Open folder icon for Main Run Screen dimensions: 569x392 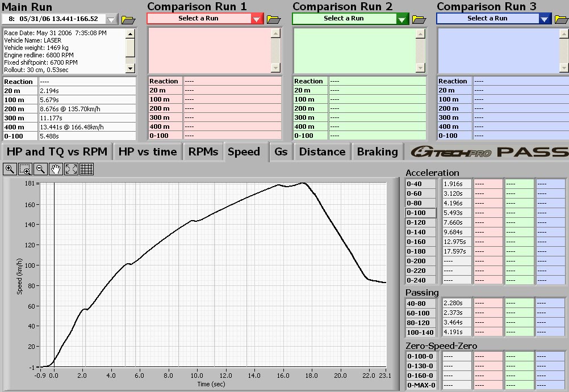coord(128,20)
